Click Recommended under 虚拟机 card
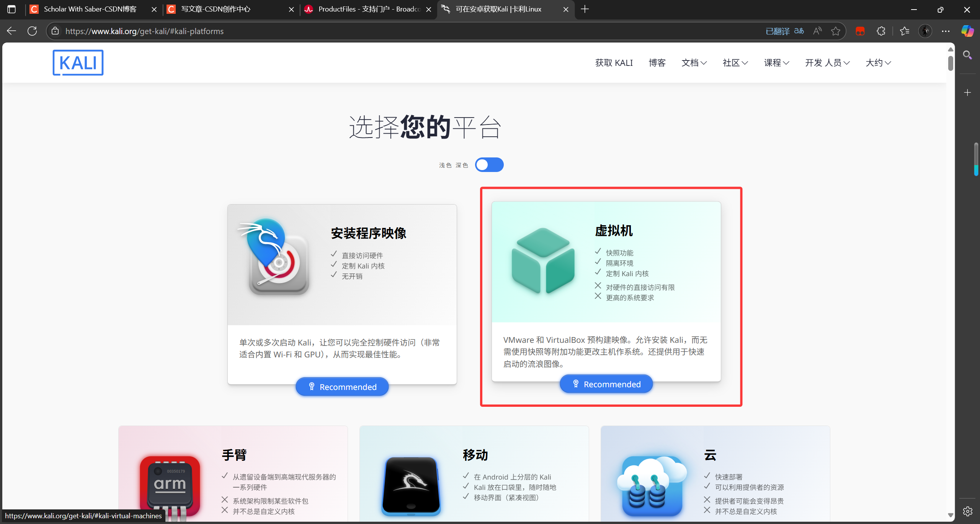Viewport: 980px width, 524px height. coord(606,384)
